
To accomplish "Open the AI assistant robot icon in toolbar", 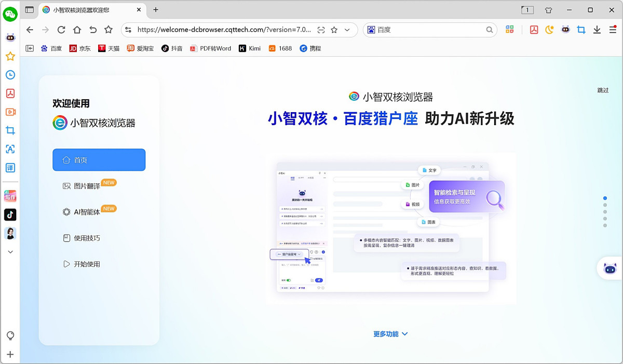I will (566, 30).
